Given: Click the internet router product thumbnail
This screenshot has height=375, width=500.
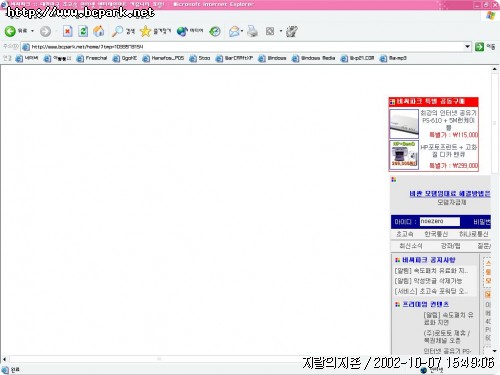Looking at the screenshot, I should [404, 124].
